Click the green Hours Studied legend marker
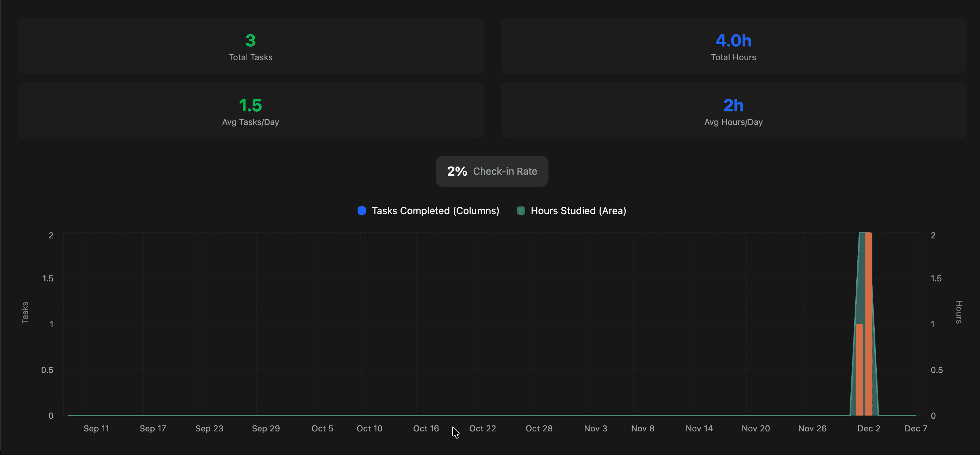 (521, 210)
